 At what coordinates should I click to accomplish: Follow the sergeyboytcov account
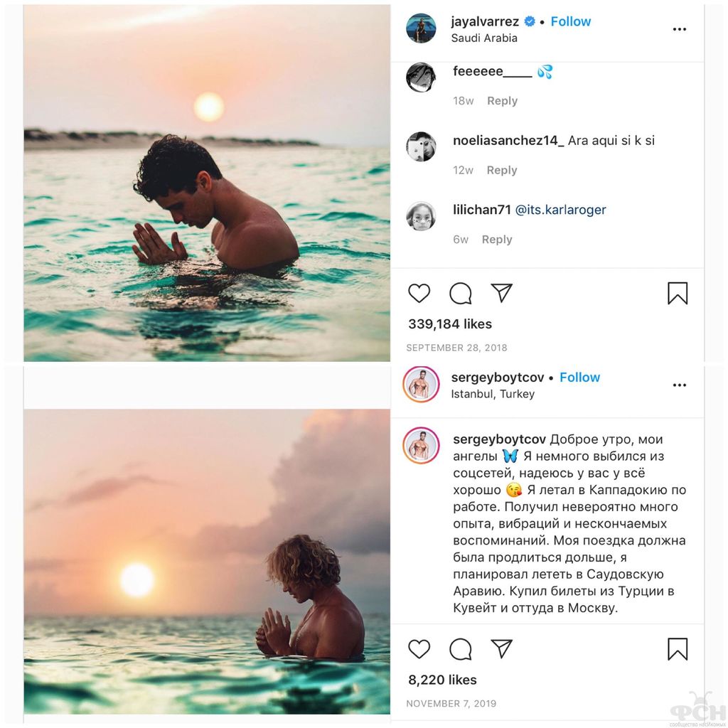pyautogui.click(x=579, y=378)
